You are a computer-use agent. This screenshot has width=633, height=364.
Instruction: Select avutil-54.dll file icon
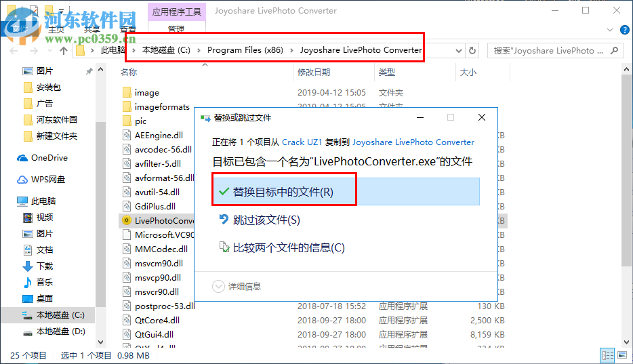point(127,192)
